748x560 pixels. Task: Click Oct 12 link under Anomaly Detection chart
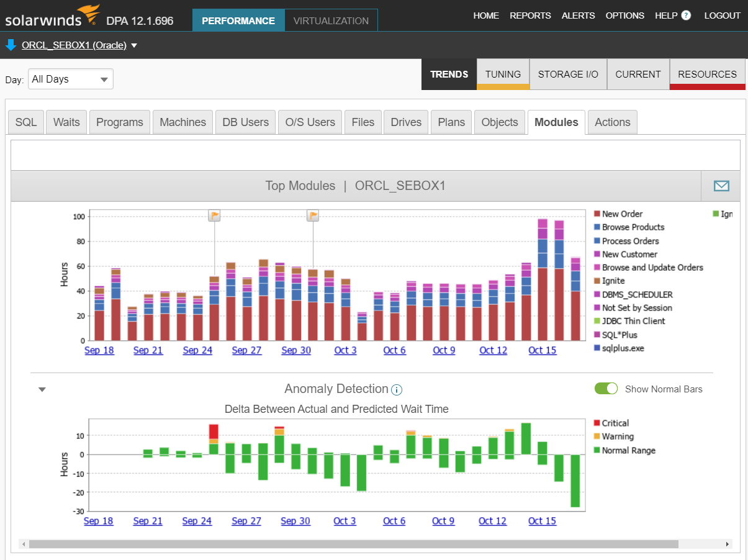tap(492, 521)
